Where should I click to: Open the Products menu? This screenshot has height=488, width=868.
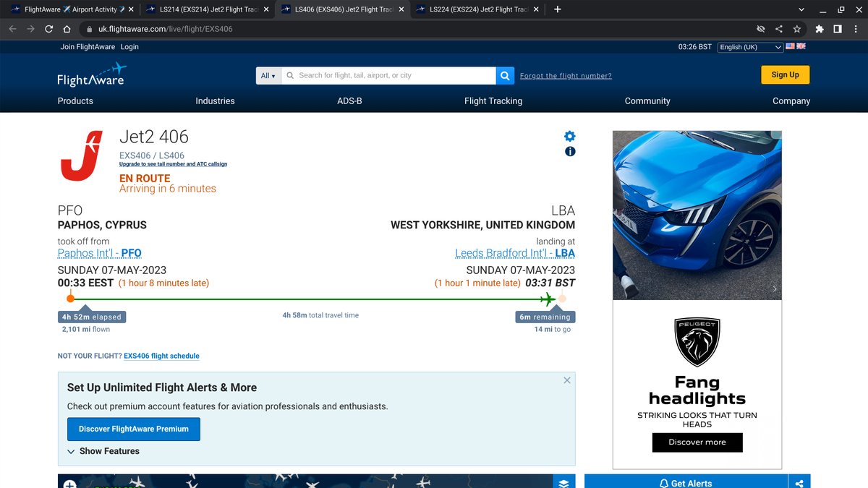(75, 101)
